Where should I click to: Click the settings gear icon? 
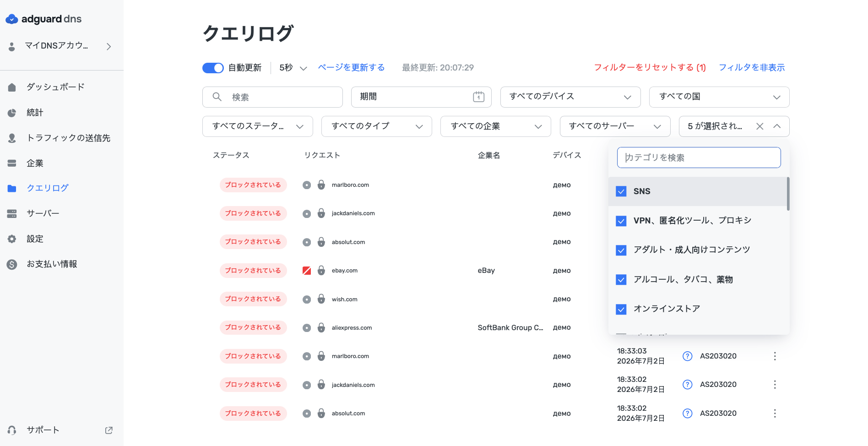[x=12, y=239]
